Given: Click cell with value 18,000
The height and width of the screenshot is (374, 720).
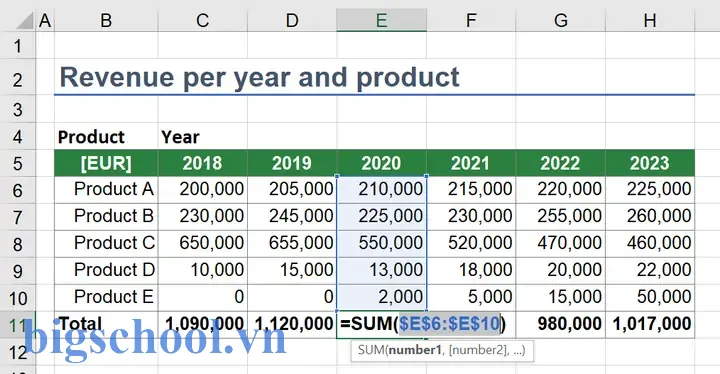Looking at the screenshot, I should pyautogui.click(x=471, y=270).
